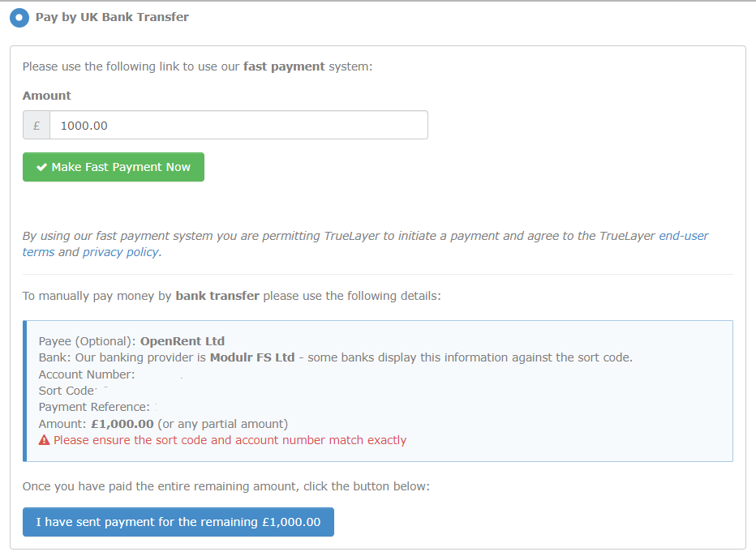The image size is (756, 556).
Task: Click the bold 'fast payment' text
Action: (284, 66)
